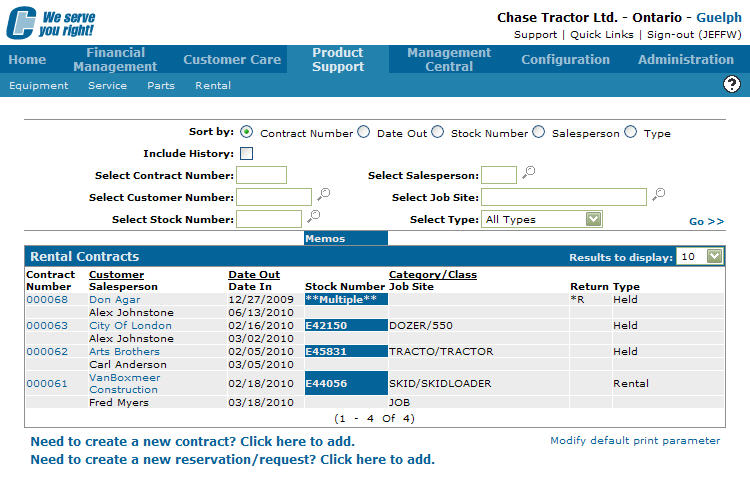Screen dimensions: 750x486
Task: Open Financial Management menu
Action: (x=115, y=59)
